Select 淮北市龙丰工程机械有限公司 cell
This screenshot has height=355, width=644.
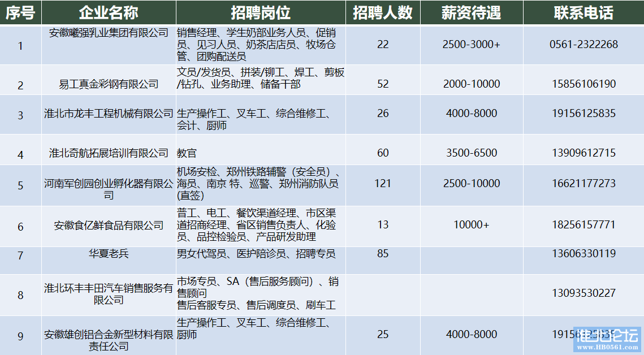pos(109,113)
